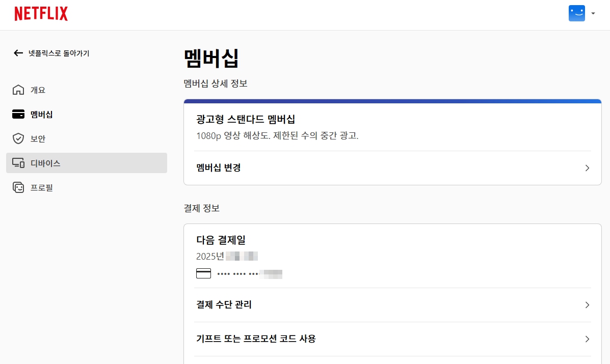This screenshot has height=364, width=610.
Task: Open the 보안 sidebar section
Action: [38, 138]
